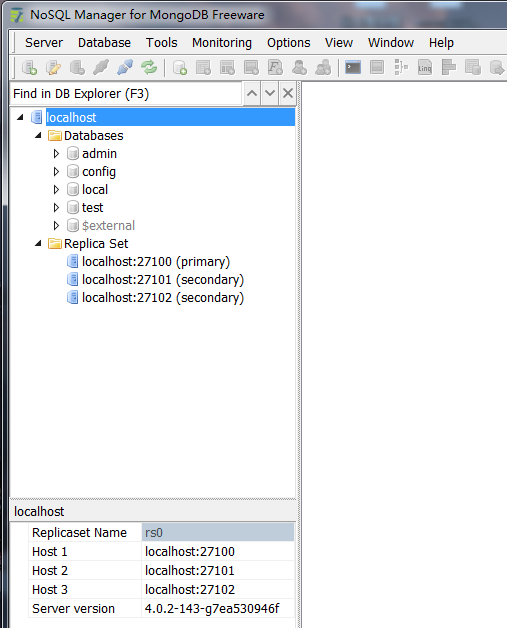Select the admin database
The image size is (507, 628).
[99, 153]
